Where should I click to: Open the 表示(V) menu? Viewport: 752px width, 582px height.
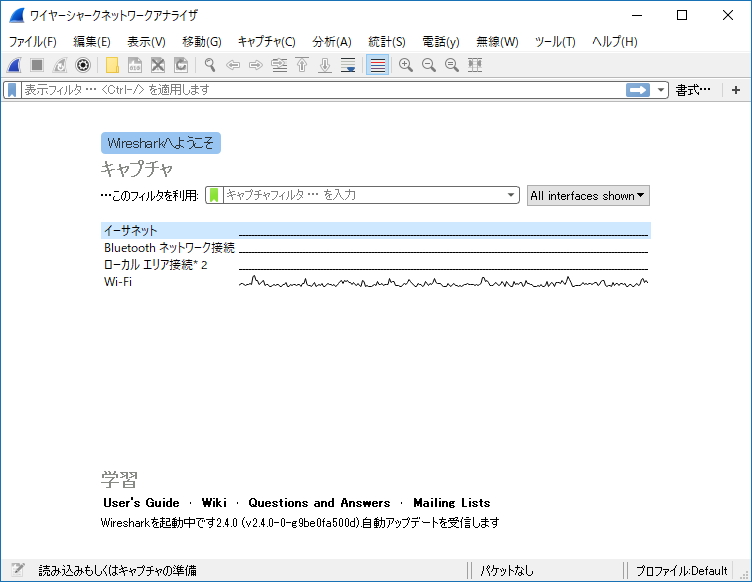[x=146, y=42]
